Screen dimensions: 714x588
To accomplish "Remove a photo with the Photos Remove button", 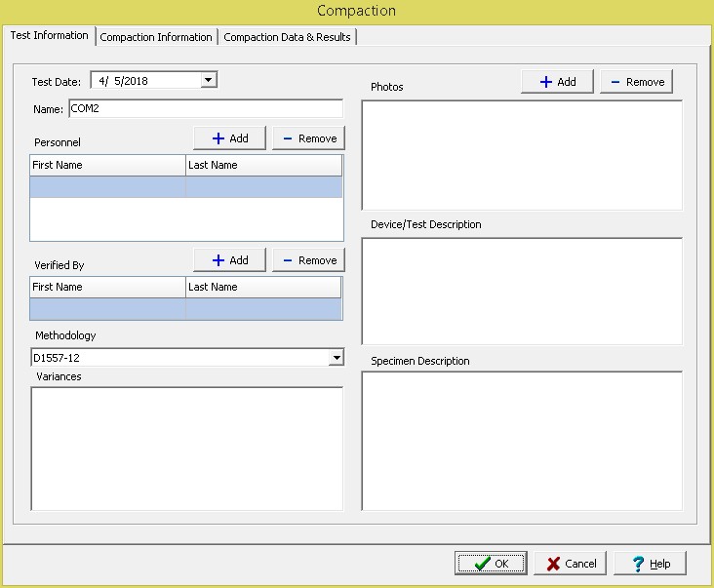I will pyautogui.click(x=636, y=82).
